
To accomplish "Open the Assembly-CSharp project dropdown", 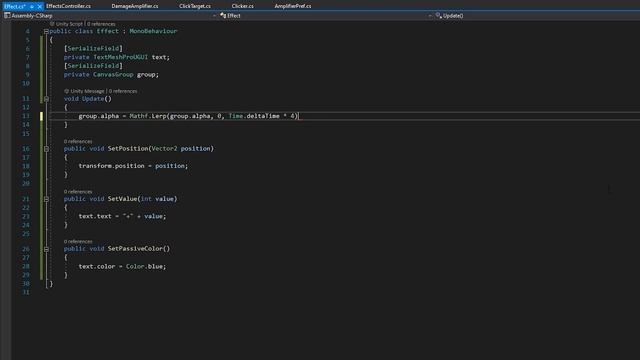I will pos(109,16).
